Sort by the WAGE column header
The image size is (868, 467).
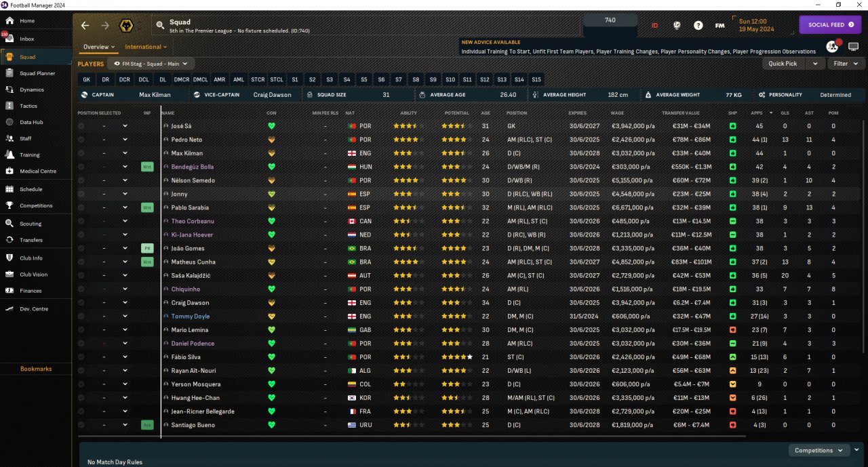click(616, 113)
